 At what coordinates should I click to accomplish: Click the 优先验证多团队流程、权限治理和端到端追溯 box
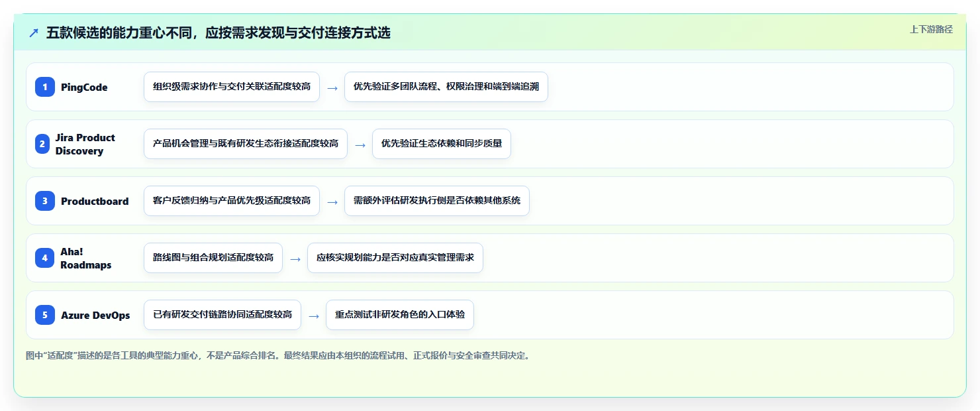pos(446,87)
